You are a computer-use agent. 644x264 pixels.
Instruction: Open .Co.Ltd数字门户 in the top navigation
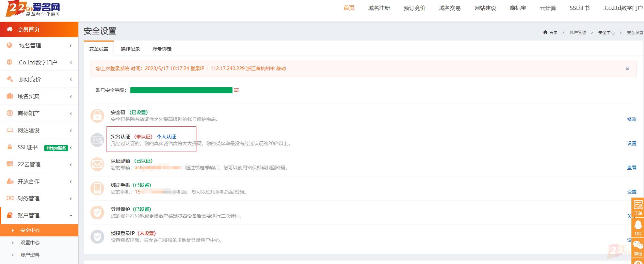(x=623, y=8)
